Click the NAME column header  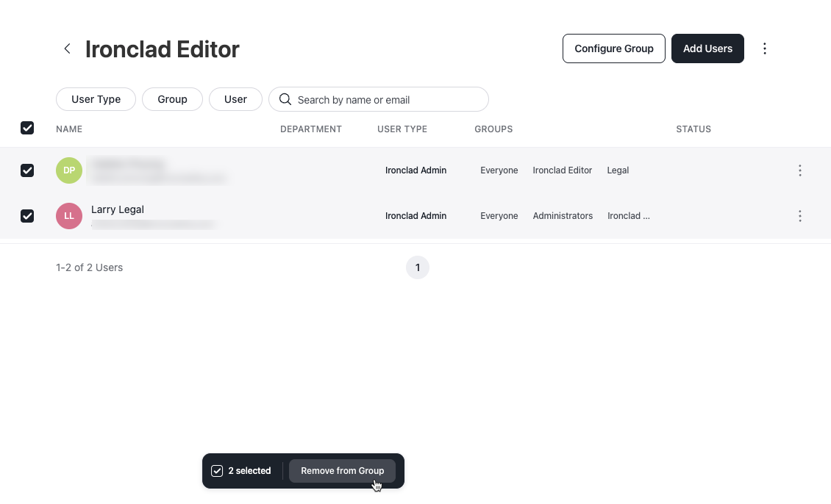coord(69,129)
